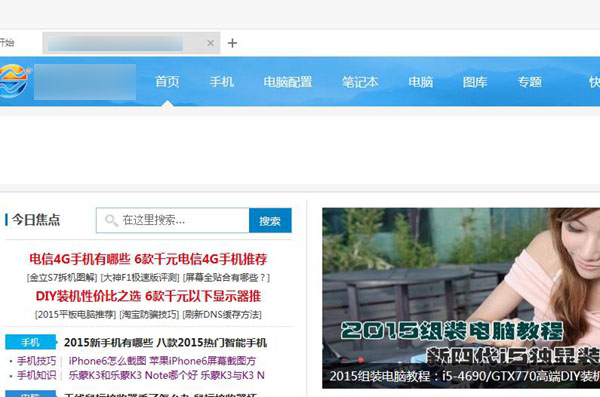Open headline 电信4G手机有哪些 6款千元电信4G手机推荐

(x=148, y=259)
